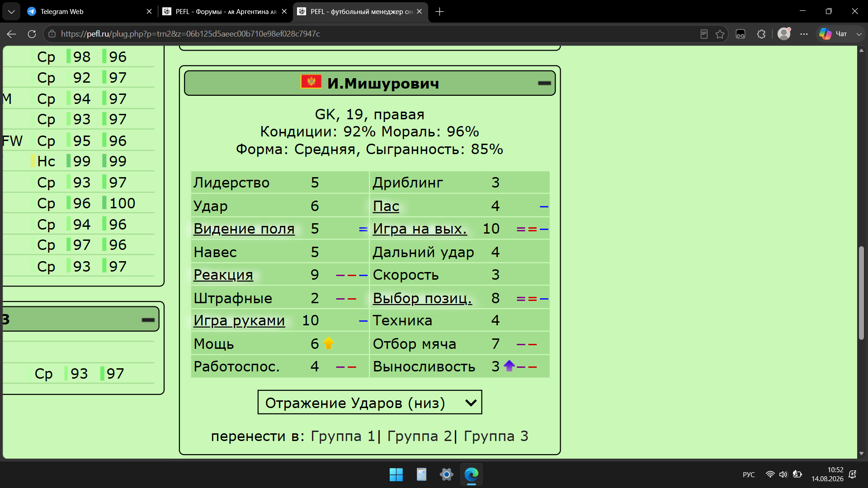The height and width of the screenshot is (488, 868).
Task: Switch to the PEFL Форумы Аргентина tab
Action: coord(225,11)
